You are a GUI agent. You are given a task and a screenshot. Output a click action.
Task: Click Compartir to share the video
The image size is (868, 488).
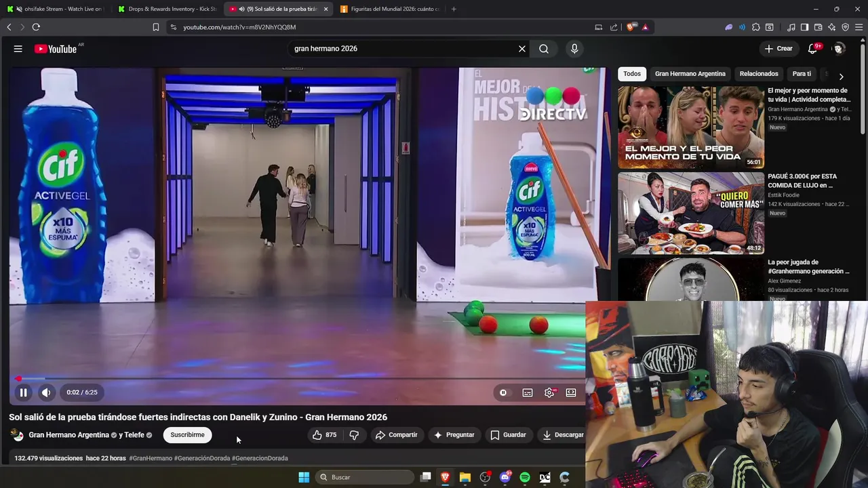pos(396,435)
